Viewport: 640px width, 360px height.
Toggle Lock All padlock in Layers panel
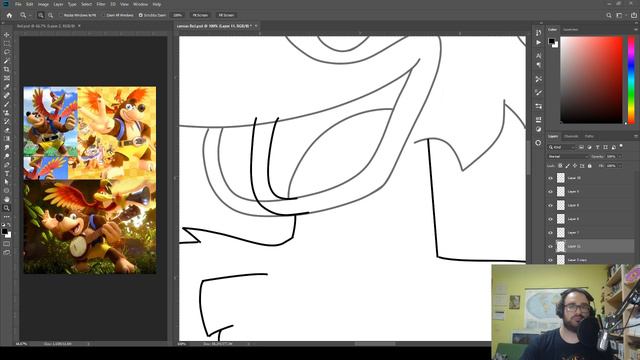coord(589,166)
